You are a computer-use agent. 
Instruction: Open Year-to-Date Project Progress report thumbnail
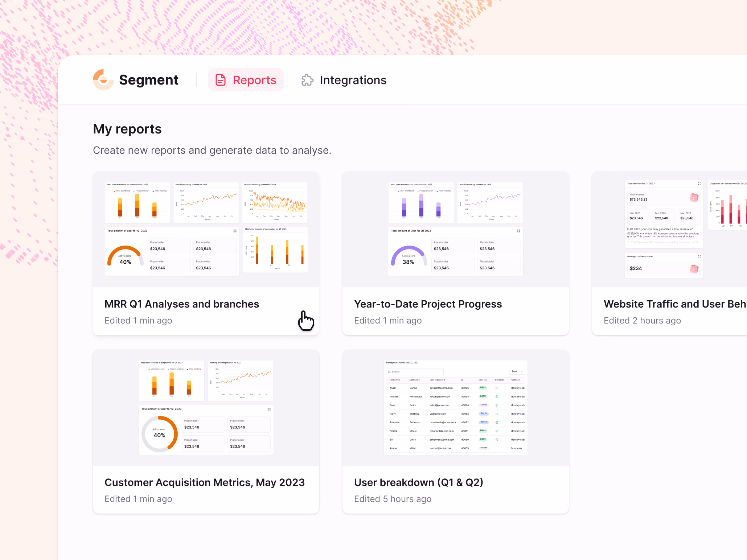(x=456, y=229)
